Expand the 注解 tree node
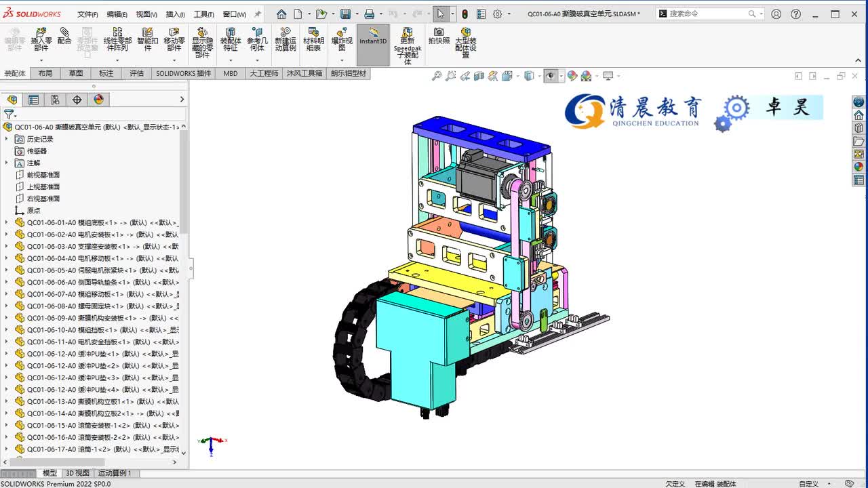Viewport: 868px width, 488px height. tap(7, 163)
